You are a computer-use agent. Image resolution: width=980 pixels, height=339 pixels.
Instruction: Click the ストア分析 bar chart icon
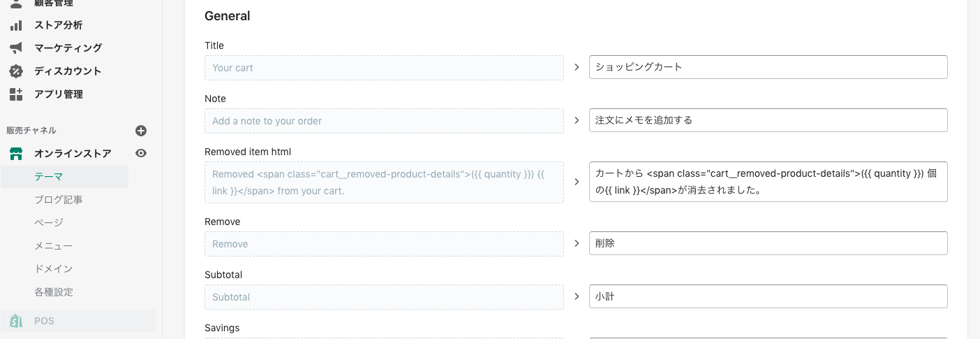tap(16, 26)
